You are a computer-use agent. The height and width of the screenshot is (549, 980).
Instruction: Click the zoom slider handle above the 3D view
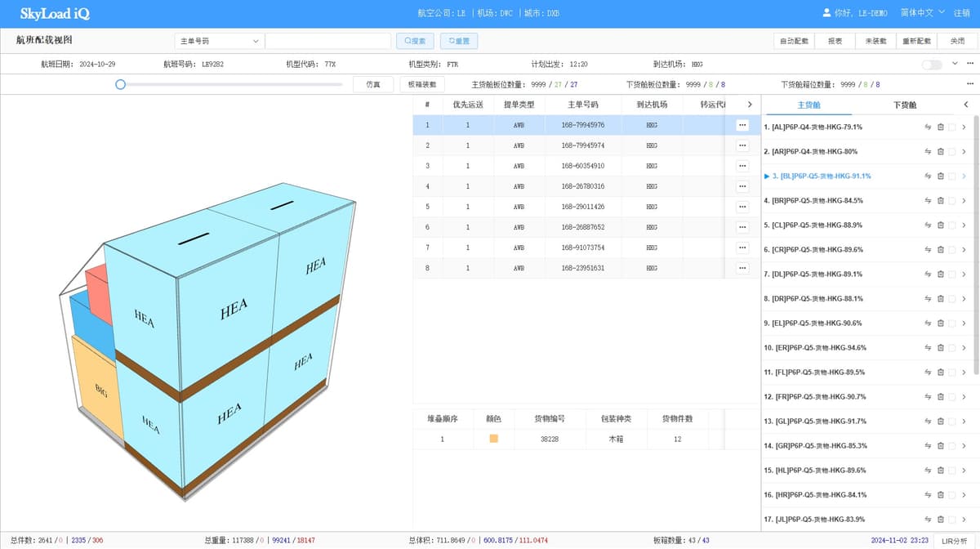[120, 83]
